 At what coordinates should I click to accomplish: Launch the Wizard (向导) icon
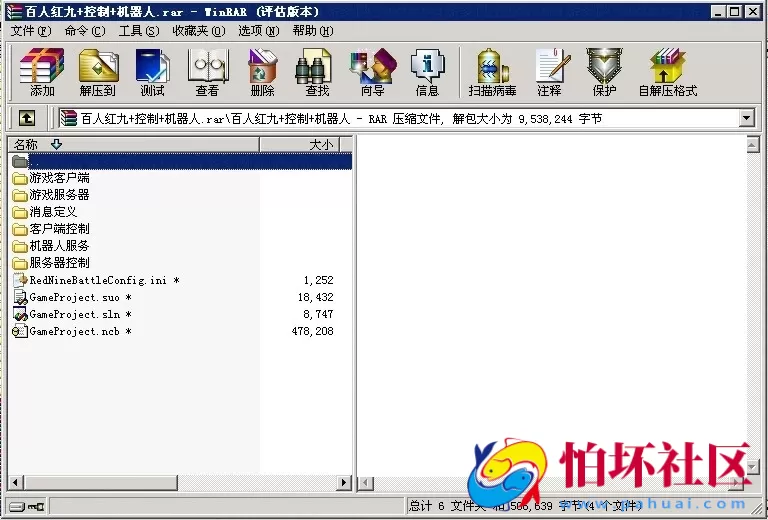(x=373, y=71)
